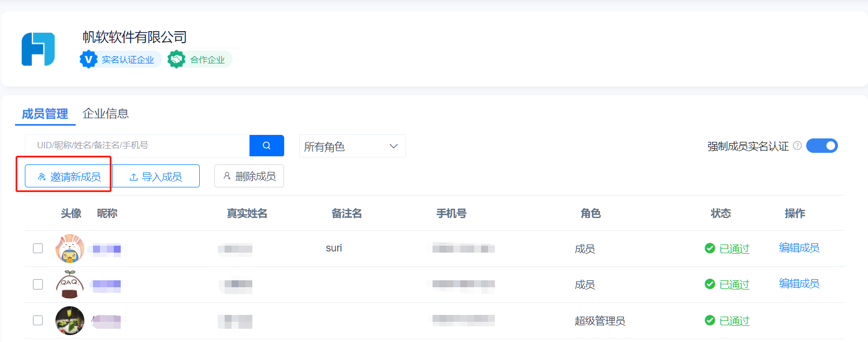Open the QAQ sprout avatar
This screenshot has width=868, height=342.
70,284
